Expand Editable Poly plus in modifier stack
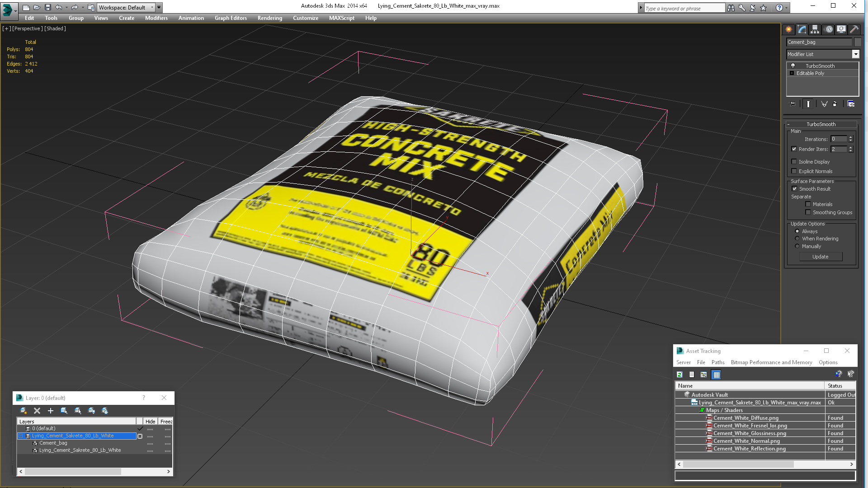Image resolution: width=868 pixels, height=488 pixels. (792, 73)
